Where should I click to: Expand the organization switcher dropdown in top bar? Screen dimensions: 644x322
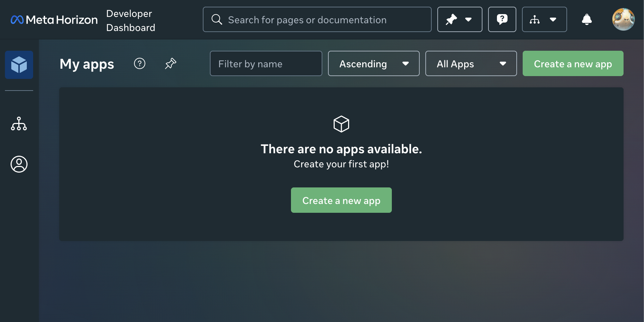553,20
